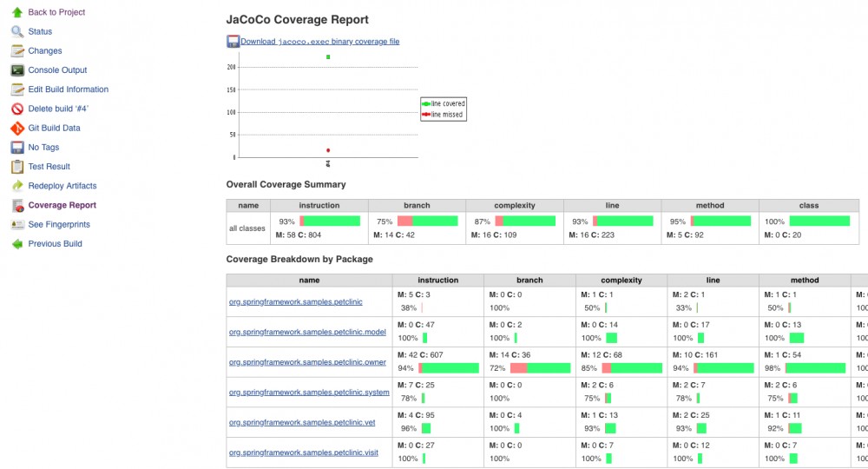Screen dimensions: 868x469
Task: Click the overall method 95% coverage bar
Action: click(x=720, y=221)
